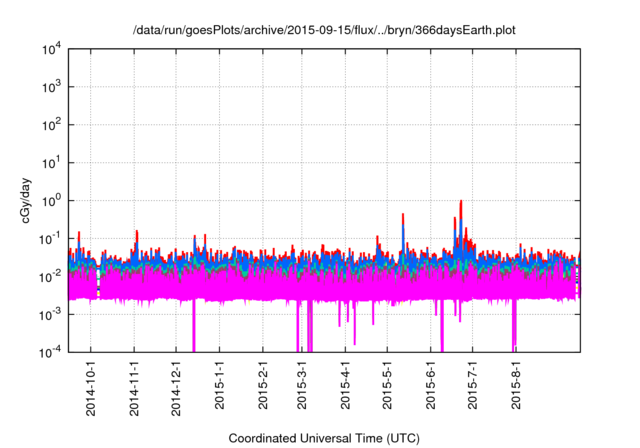
Task: Select the 2015-4-1 date tick label
Action: click(345, 382)
